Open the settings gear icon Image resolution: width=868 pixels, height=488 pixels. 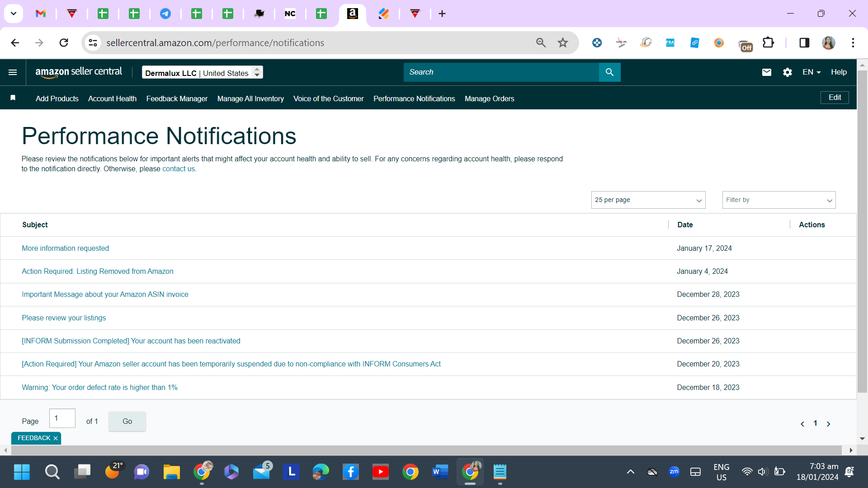pyautogui.click(x=788, y=72)
